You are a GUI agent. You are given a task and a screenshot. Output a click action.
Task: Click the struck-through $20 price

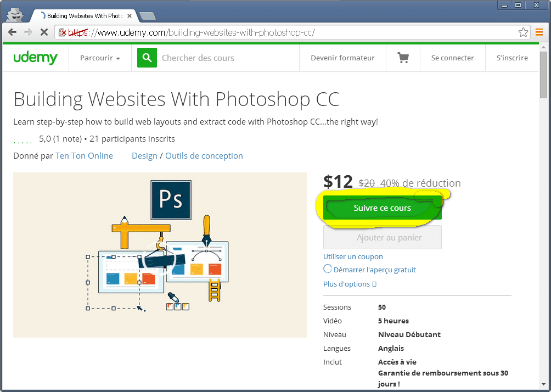tap(367, 183)
